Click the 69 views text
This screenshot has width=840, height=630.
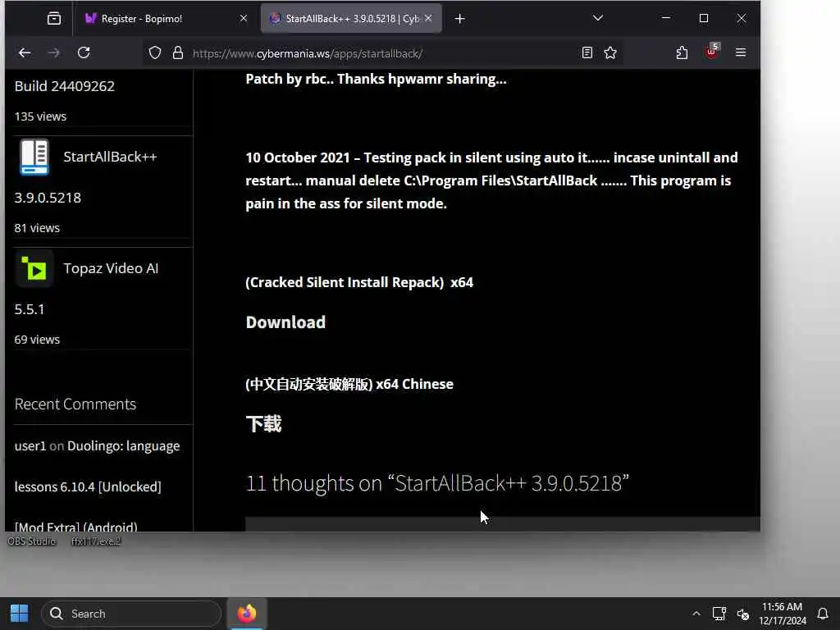click(x=37, y=340)
